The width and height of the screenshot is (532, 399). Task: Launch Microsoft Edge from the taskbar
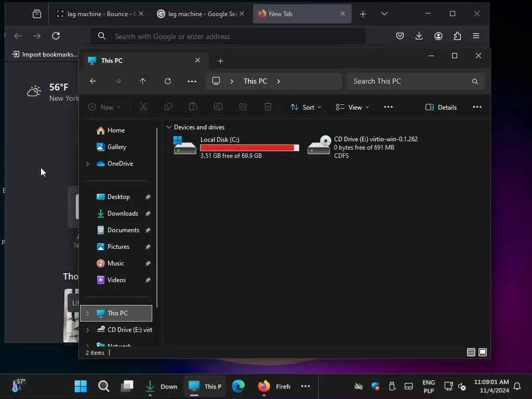tap(238, 386)
